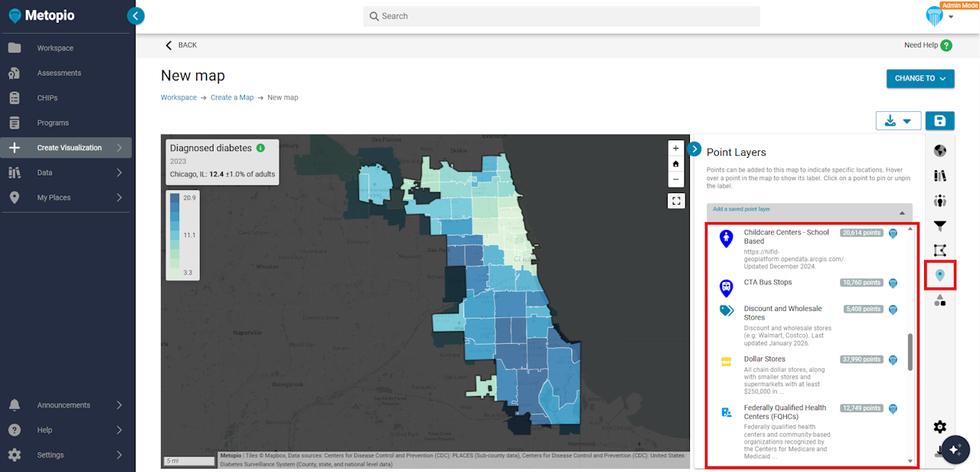Click the map fullscreen icon

(x=676, y=201)
